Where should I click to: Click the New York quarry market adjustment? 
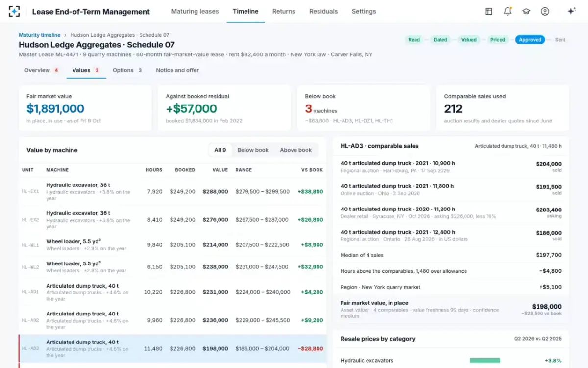(x=451, y=287)
